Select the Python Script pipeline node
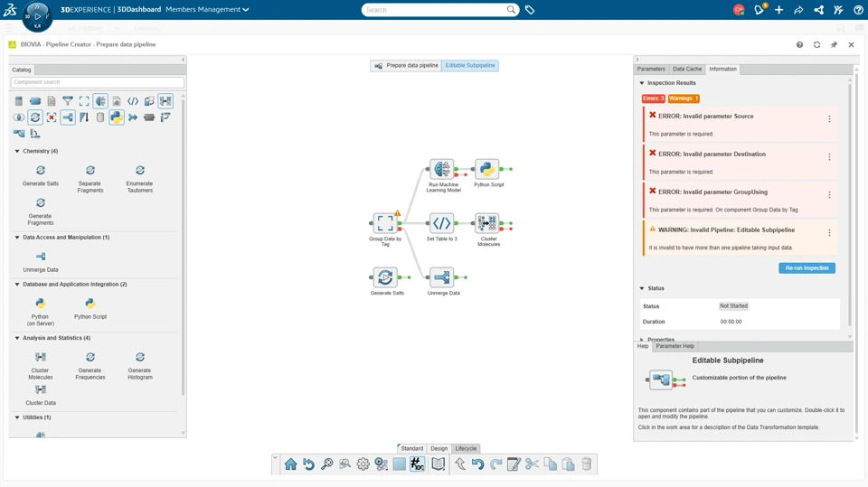The height and width of the screenshot is (487, 868). click(487, 169)
